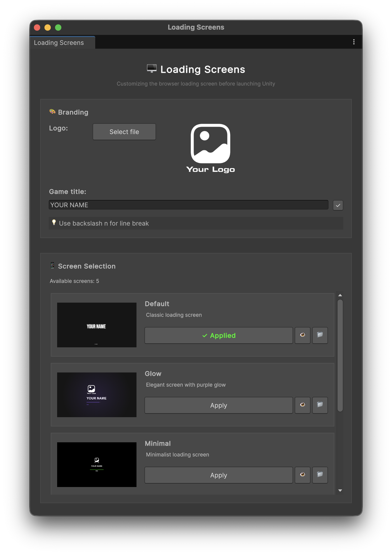Screen dimensions: 392x555
Task: Select the Default screen thumbnail
Action: click(x=97, y=325)
